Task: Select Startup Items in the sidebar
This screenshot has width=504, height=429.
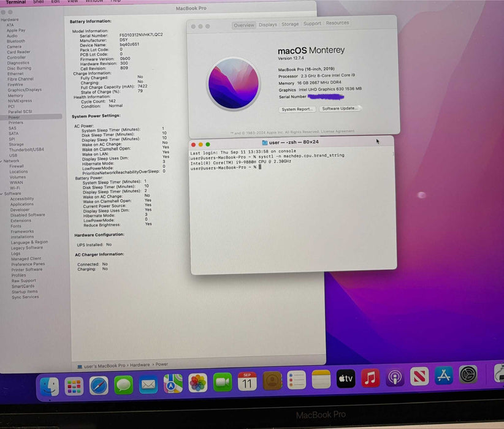Action: pyautogui.click(x=25, y=292)
